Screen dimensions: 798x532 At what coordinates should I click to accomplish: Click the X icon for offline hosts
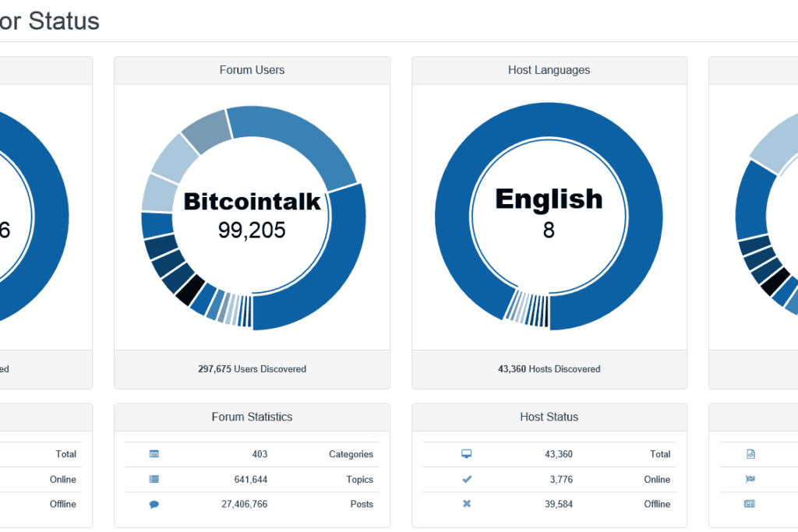click(467, 504)
